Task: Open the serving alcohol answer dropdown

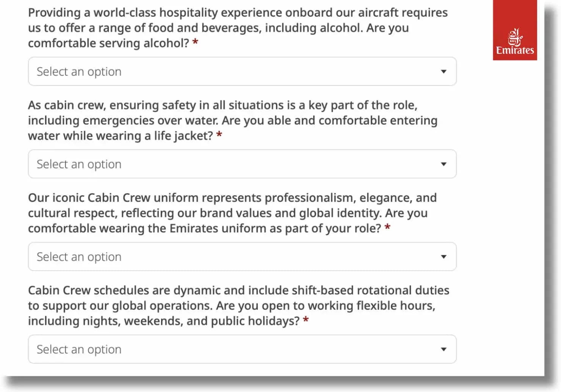Action: click(242, 72)
